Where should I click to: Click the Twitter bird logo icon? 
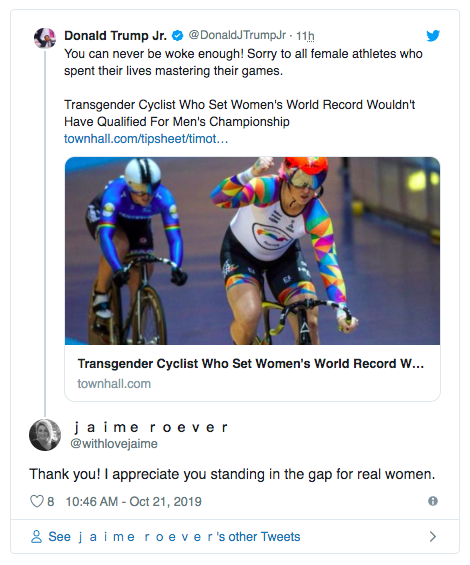click(433, 36)
